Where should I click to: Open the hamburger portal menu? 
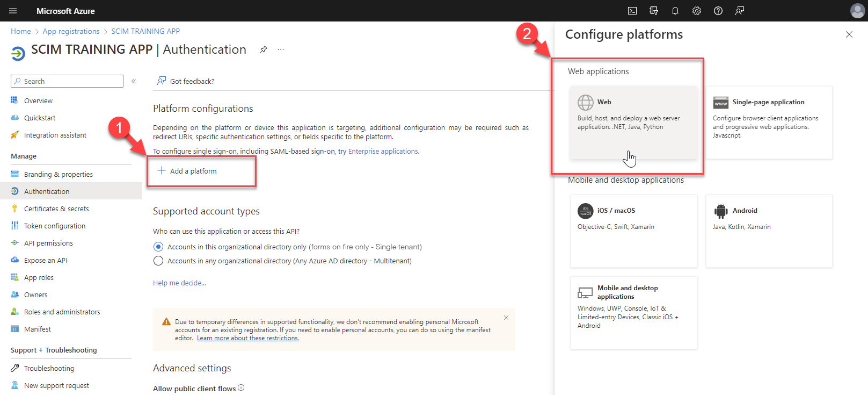[13, 11]
